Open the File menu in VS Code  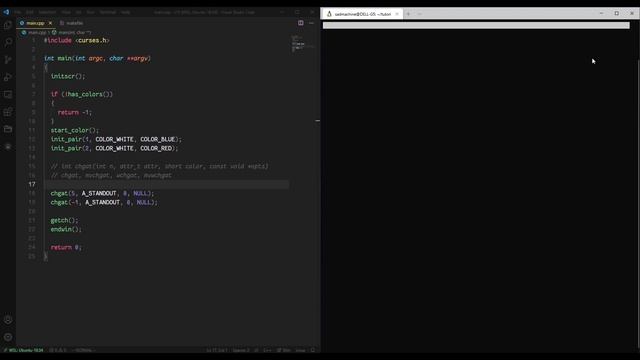click(x=18, y=12)
